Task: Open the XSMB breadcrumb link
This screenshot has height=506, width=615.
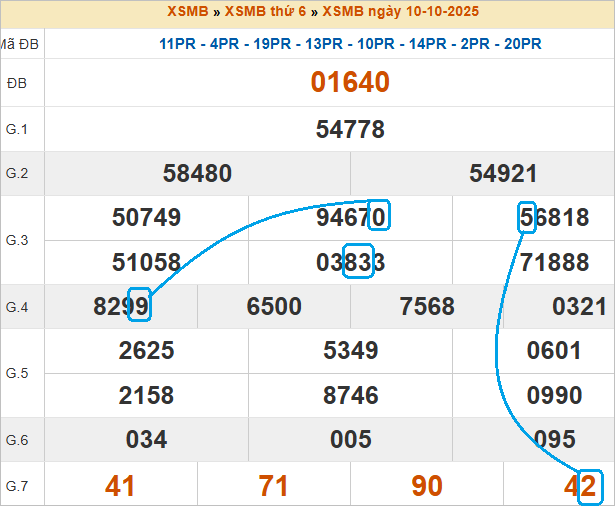Action: (188, 12)
